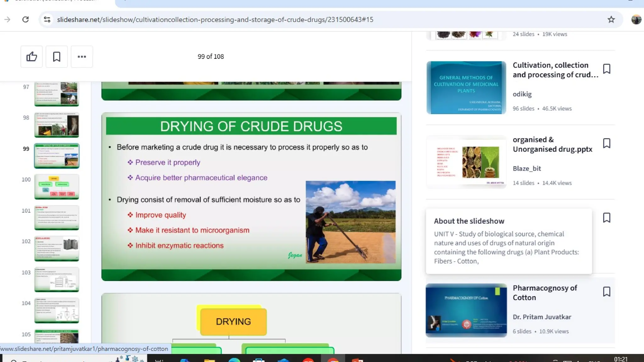Jump to slide 103 thumbnail
Screen dimensions: 644x362
(57, 280)
